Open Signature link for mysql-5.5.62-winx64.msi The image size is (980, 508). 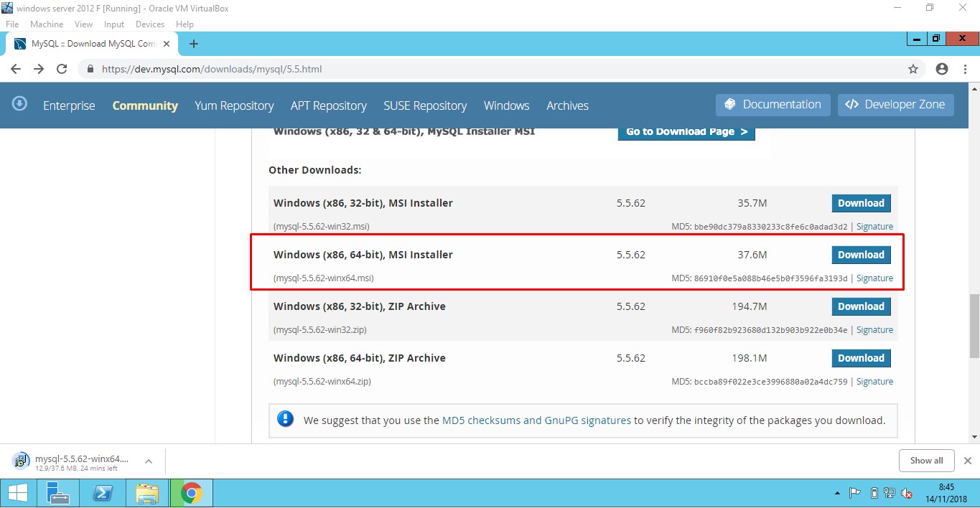tap(874, 278)
